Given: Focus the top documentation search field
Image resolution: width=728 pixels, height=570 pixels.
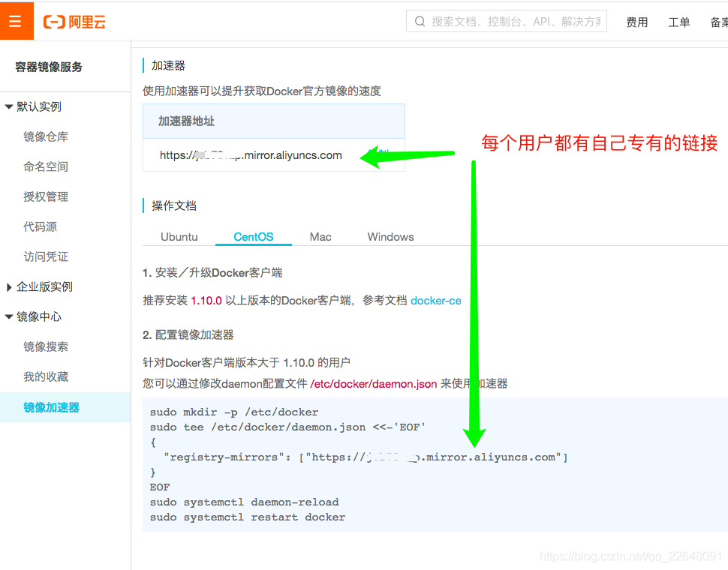Looking at the screenshot, I should tap(506, 21).
